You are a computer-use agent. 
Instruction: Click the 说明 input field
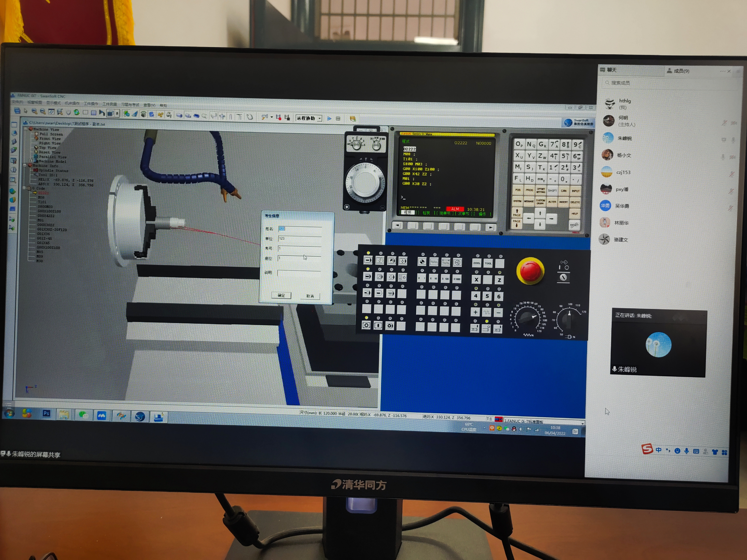click(x=299, y=273)
